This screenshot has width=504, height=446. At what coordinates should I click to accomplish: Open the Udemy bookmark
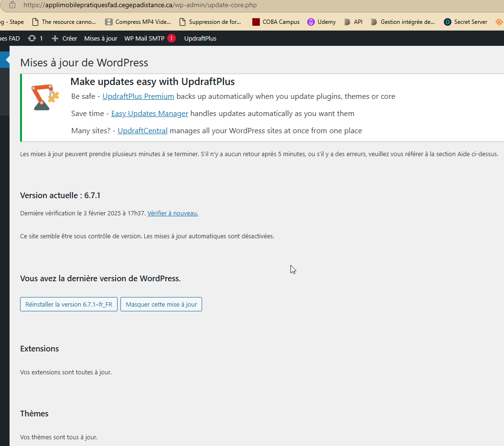click(x=322, y=22)
